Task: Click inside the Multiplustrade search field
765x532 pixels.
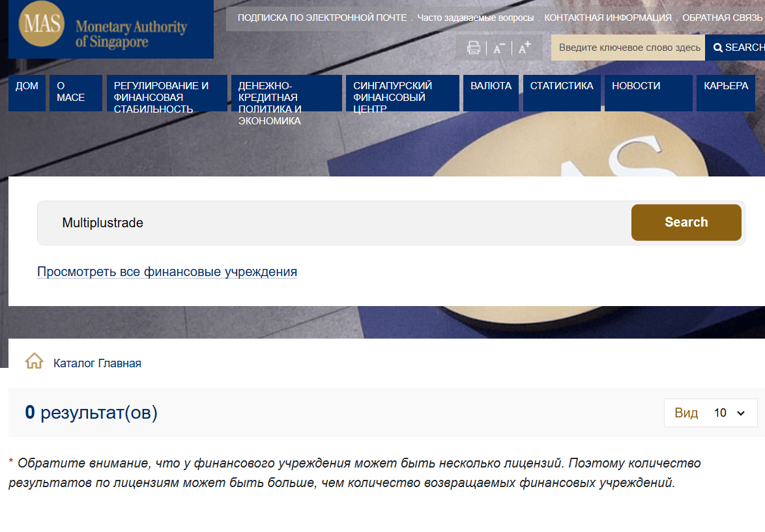Action: (x=261, y=222)
